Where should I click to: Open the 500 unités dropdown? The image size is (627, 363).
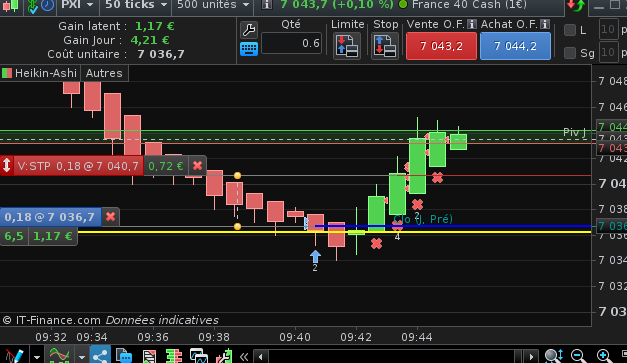(x=213, y=5)
